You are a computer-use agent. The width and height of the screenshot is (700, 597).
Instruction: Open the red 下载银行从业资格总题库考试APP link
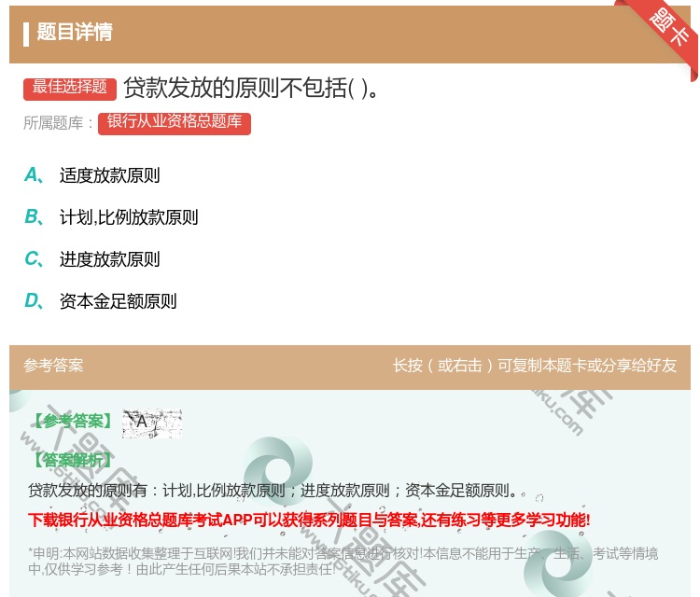[x=309, y=520]
